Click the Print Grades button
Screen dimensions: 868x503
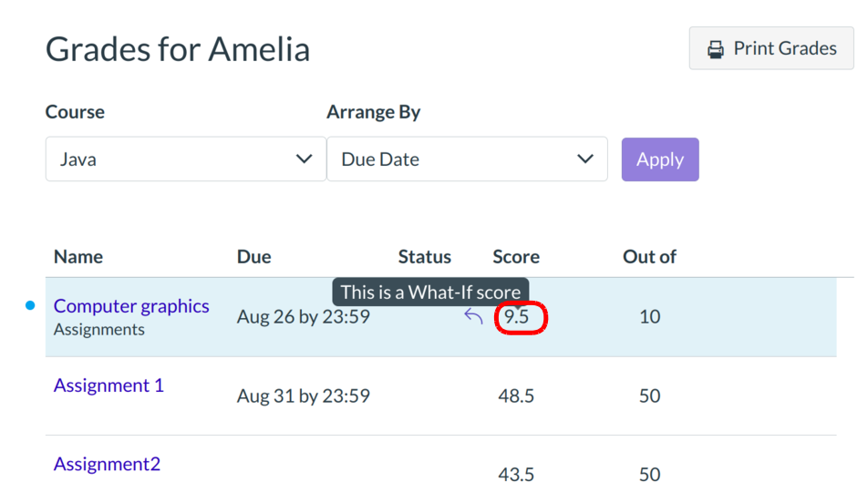pyautogui.click(x=771, y=49)
